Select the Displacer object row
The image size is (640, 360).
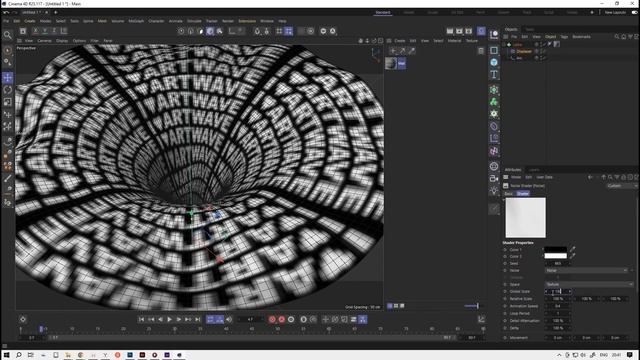524,51
